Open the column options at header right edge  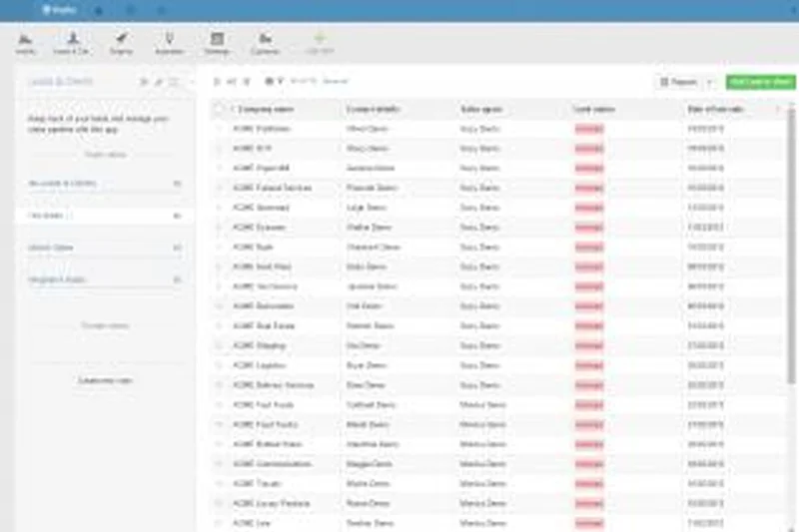(x=778, y=108)
